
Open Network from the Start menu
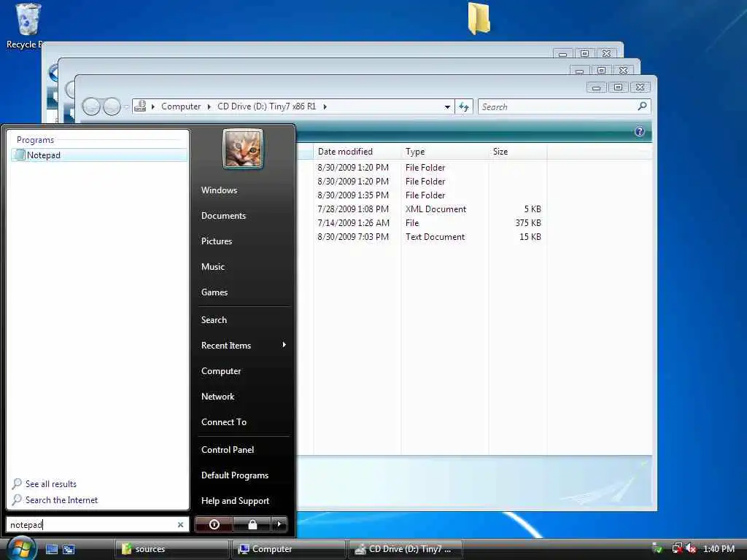coord(217,397)
